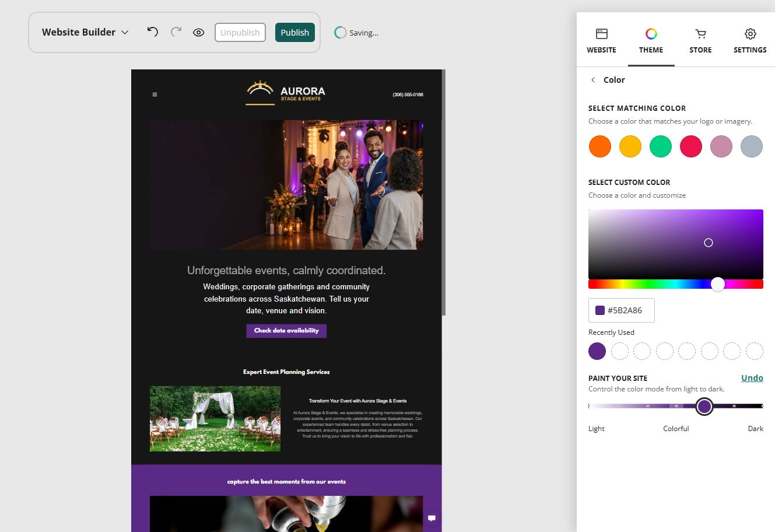Switch to the WEBSITE tab
Screen dimensions: 775x532
tap(601, 41)
